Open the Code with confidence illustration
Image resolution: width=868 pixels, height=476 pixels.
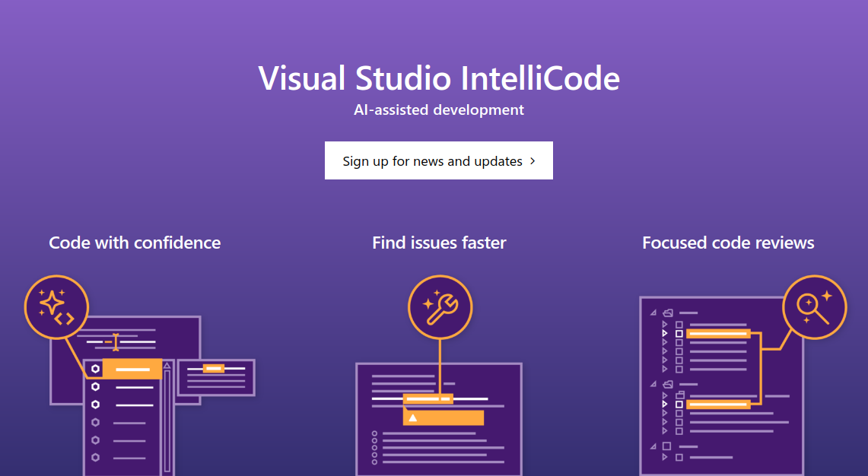pos(140,376)
